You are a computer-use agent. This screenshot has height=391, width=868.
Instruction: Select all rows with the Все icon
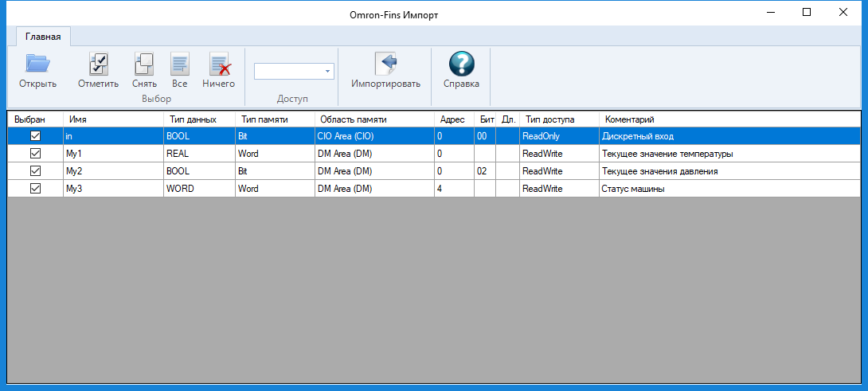point(179,64)
